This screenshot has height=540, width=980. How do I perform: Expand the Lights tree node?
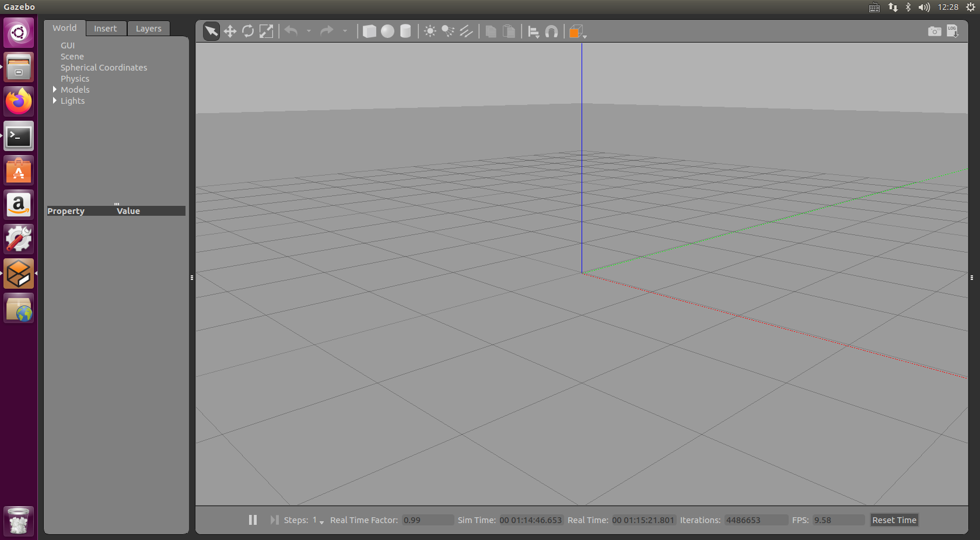(55, 100)
